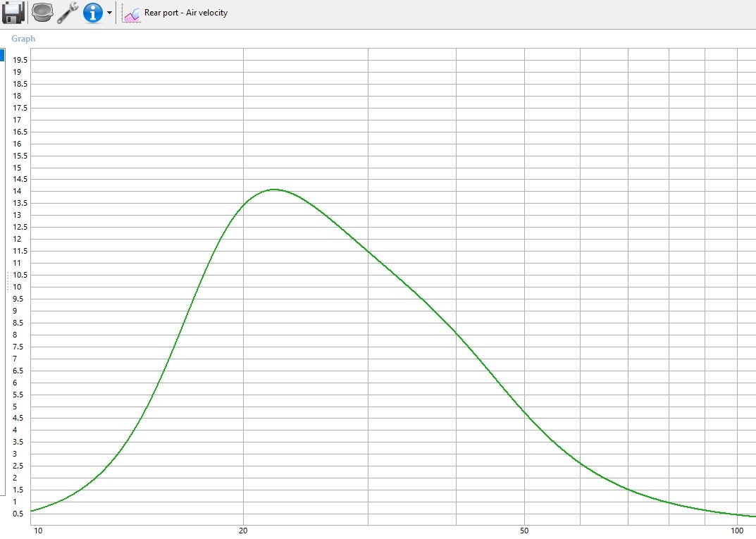Click the dotted splitter grip left of graph
The image size is (756, 539).
(8, 282)
